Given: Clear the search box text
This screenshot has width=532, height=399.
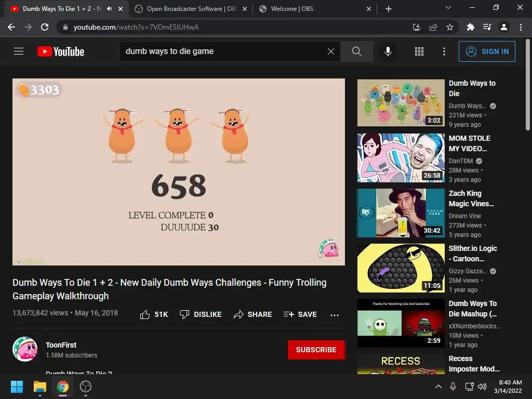Looking at the screenshot, I should (x=331, y=51).
